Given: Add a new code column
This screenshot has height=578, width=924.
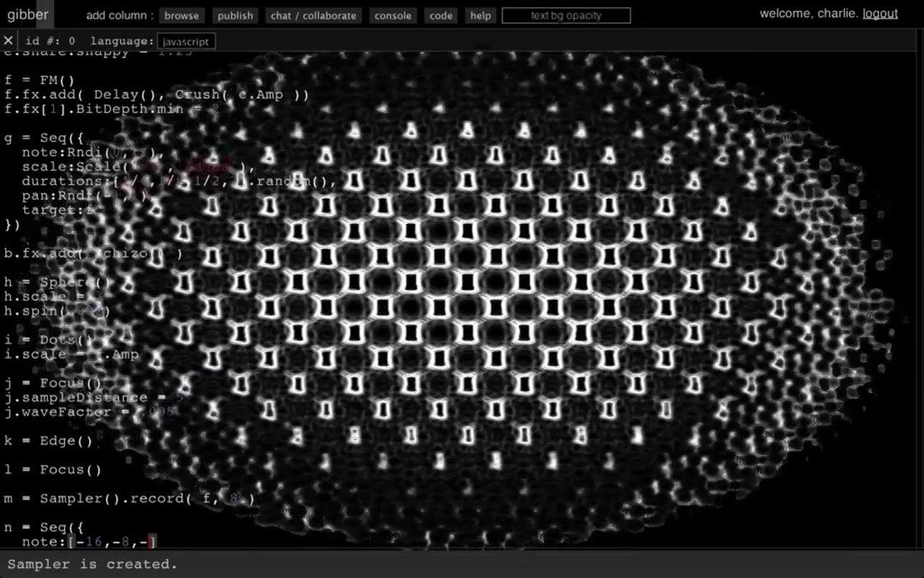Looking at the screenshot, I should [441, 15].
